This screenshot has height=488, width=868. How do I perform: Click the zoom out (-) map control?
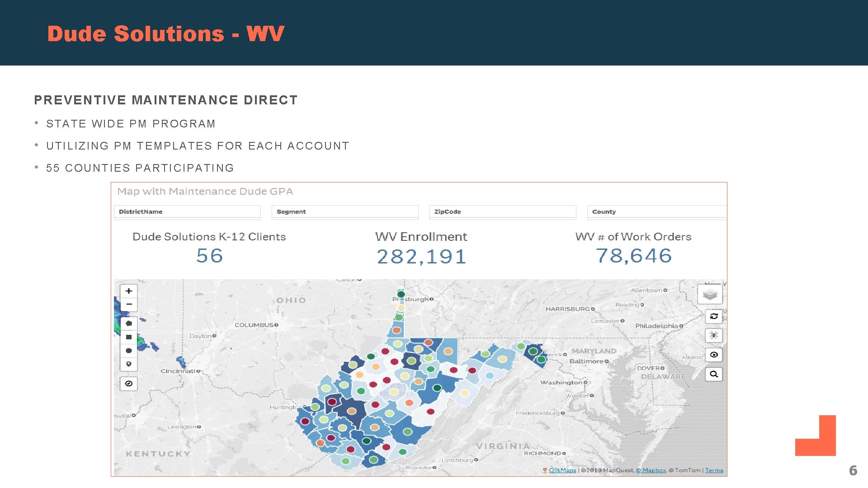[x=129, y=305]
